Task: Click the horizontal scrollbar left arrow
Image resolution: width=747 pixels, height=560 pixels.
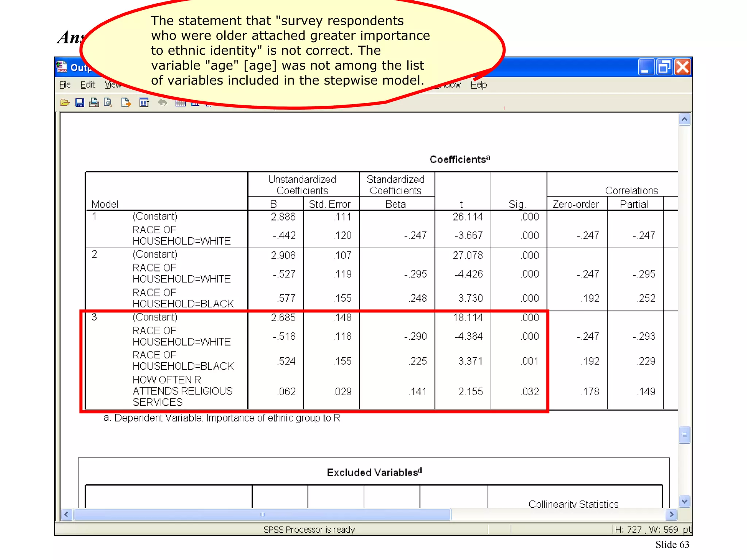Action: [66, 514]
